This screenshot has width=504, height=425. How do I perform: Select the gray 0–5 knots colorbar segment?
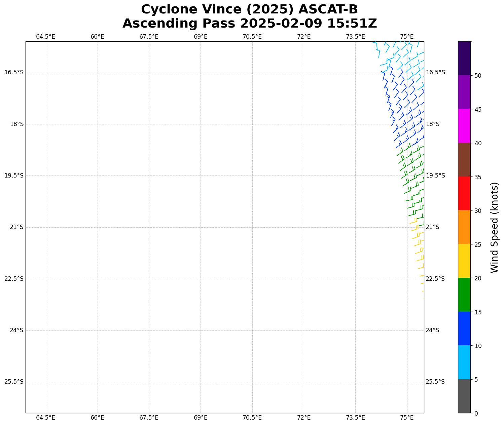464,396
